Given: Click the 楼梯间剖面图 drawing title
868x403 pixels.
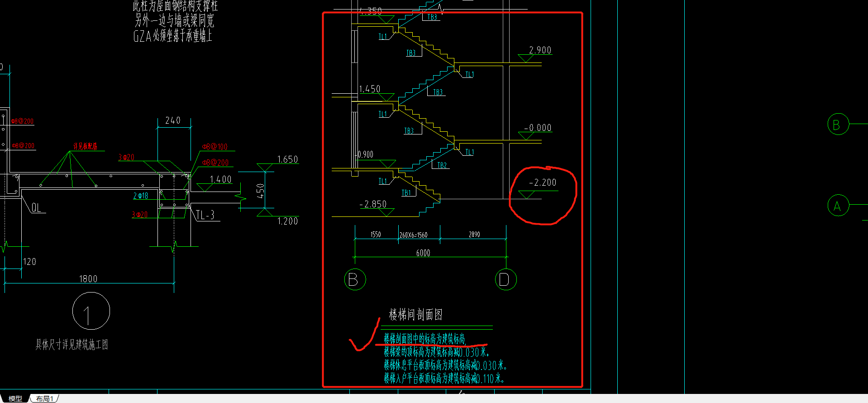Looking at the screenshot, I should [415, 315].
